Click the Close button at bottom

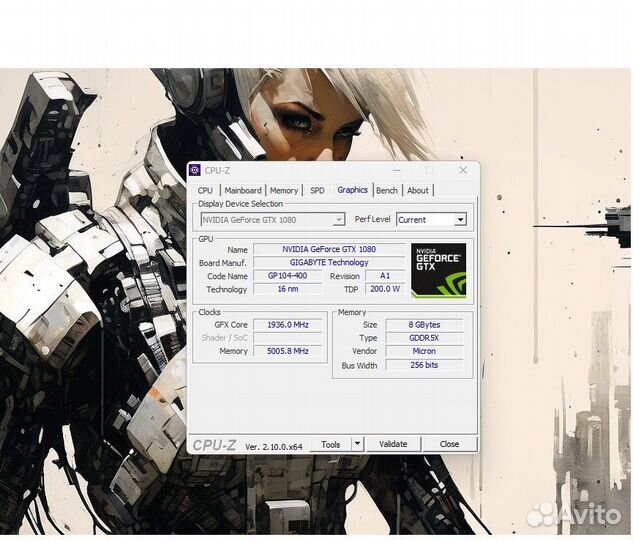(449, 444)
